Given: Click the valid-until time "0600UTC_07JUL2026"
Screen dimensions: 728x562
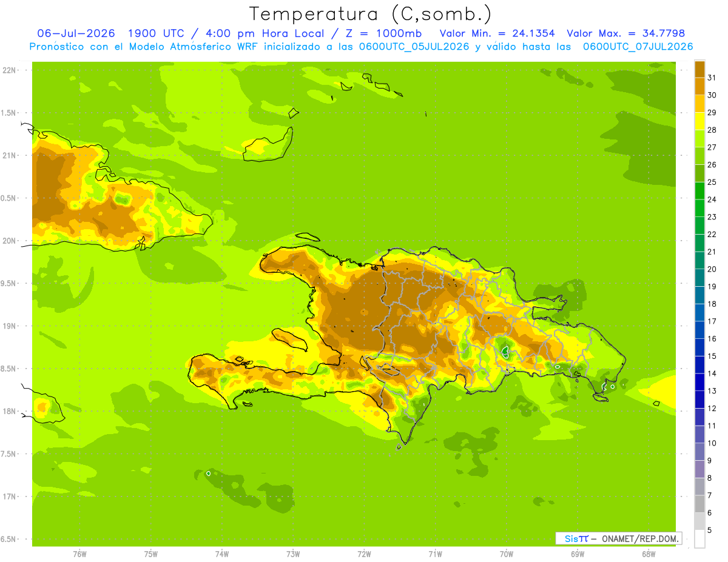Looking at the screenshot, I should [638, 47].
